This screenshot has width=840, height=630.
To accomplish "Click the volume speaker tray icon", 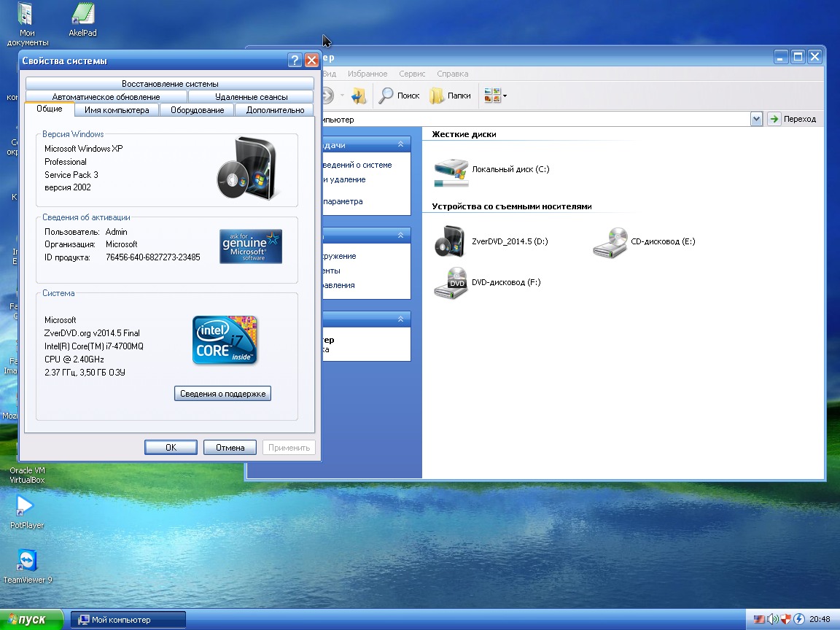I will pos(773,620).
